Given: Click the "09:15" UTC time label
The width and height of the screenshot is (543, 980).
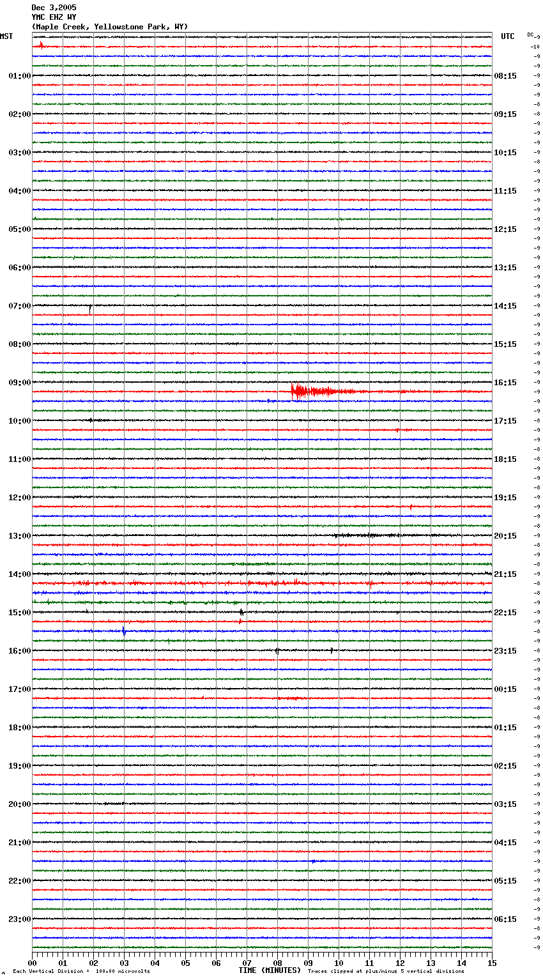Looking at the screenshot, I should pos(505,114).
